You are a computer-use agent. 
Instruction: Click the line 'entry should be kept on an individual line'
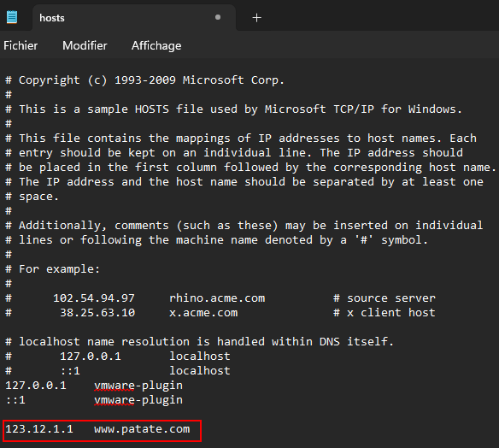234,153
